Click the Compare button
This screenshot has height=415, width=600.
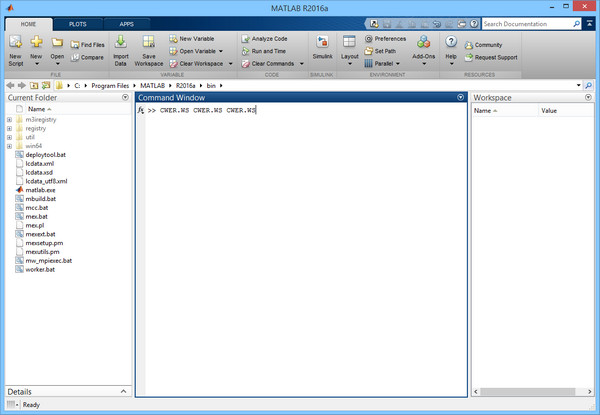pos(87,57)
